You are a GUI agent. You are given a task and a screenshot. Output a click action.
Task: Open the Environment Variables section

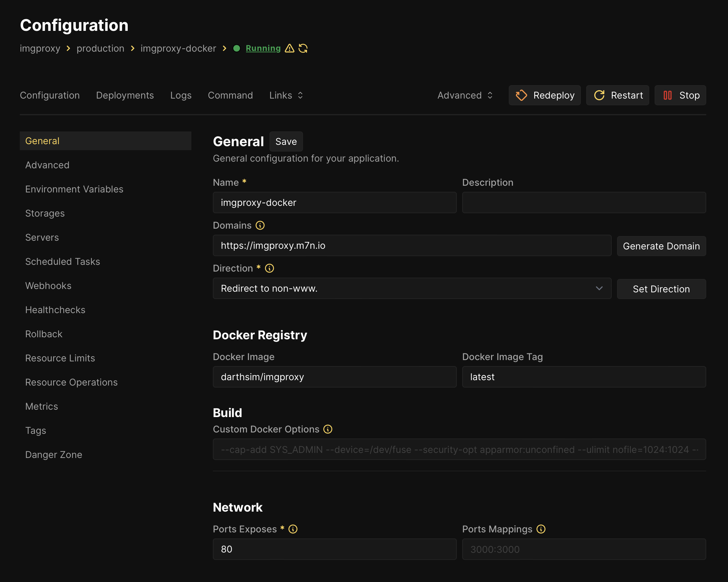74,189
